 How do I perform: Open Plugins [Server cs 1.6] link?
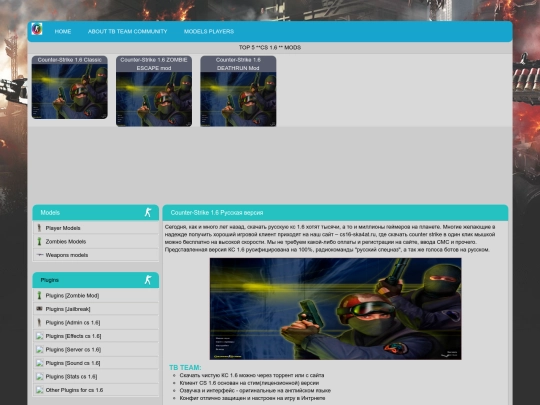point(73,350)
